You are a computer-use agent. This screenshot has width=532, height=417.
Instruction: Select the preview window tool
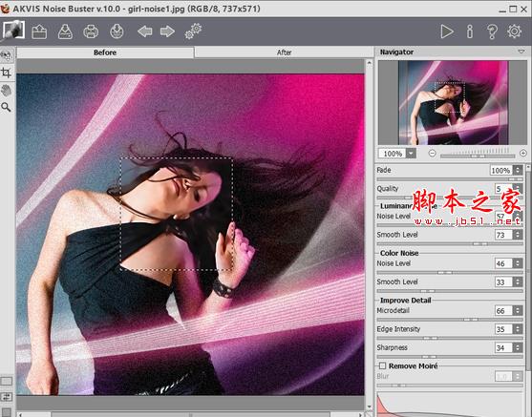tap(7, 55)
